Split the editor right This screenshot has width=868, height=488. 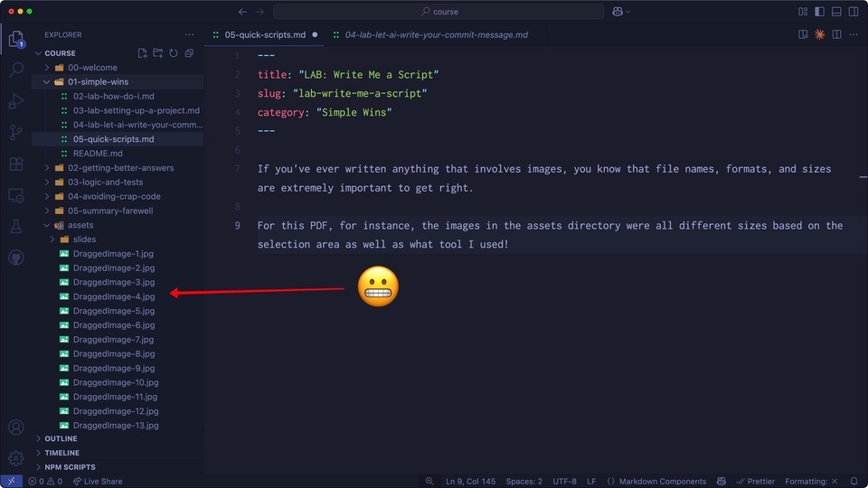[x=836, y=34]
